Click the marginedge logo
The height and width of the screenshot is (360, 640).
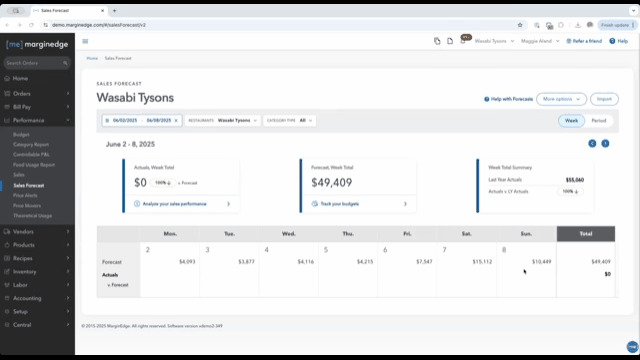pyautogui.click(x=37, y=44)
